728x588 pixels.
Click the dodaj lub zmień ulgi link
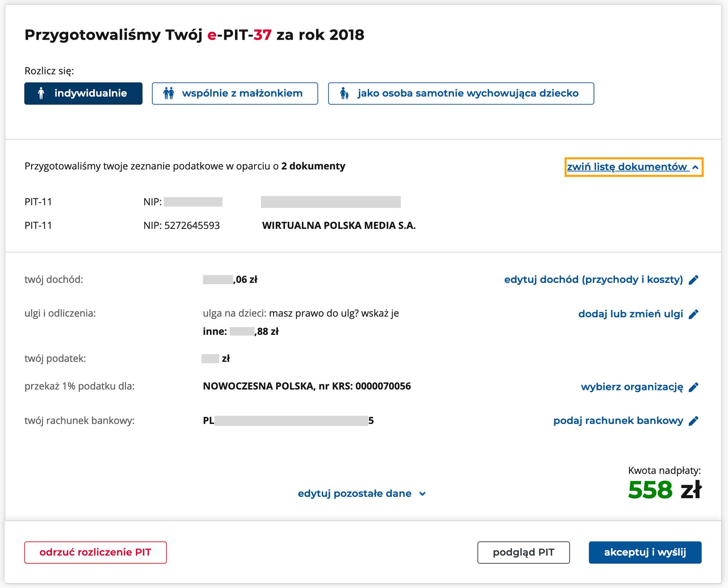[630, 314]
